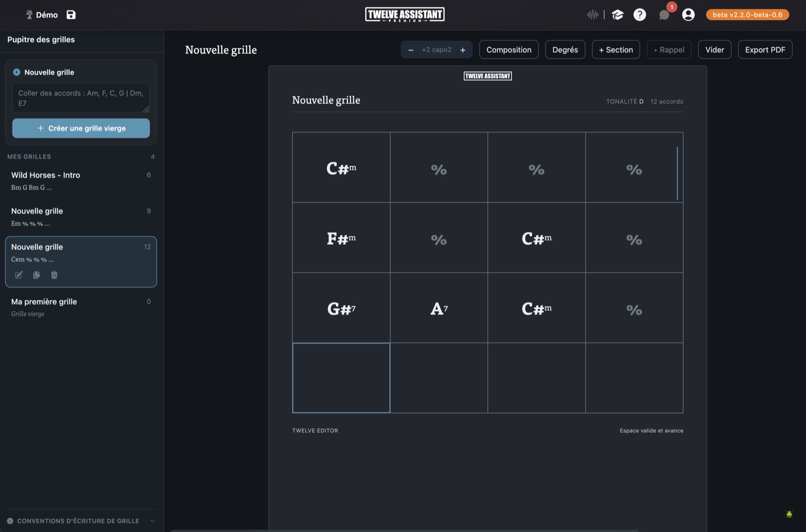The image size is (806, 532).
Task: Click the Pupitre des grilles header
Action: (x=41, y=39)
